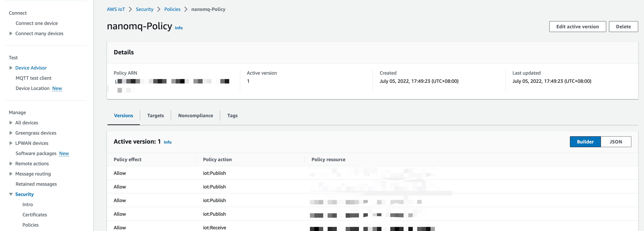Open Info next to Active version
Viewport: 644px width, 231px height.
pos(168,142)
